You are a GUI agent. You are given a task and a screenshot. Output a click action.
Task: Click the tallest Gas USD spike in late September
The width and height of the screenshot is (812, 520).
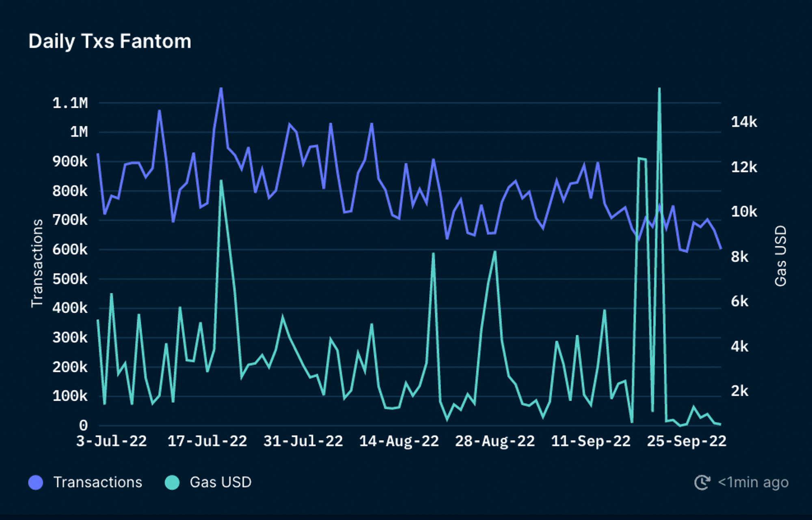tap(659, 88)
